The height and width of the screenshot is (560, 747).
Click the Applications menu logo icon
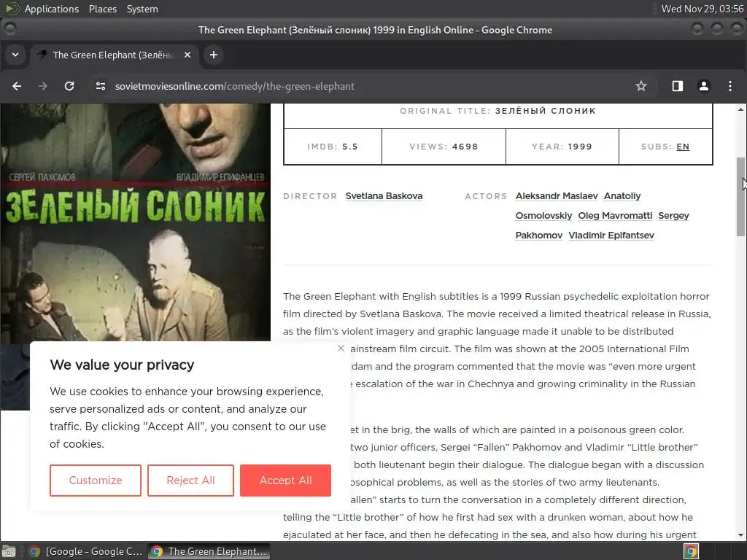pos(12,9)
